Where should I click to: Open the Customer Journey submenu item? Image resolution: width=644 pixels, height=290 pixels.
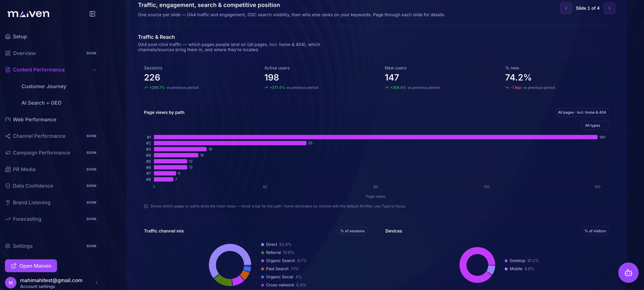click(x=44, y=86)
